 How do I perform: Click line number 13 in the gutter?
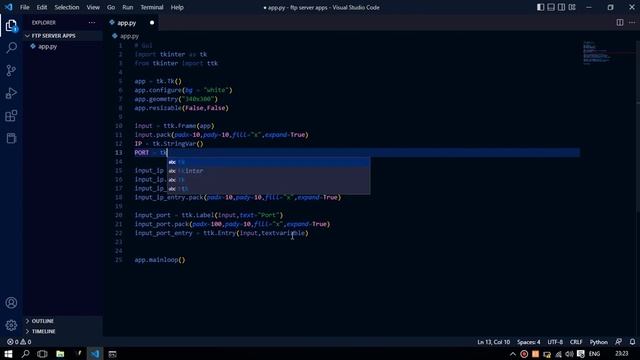pos(119,153)
